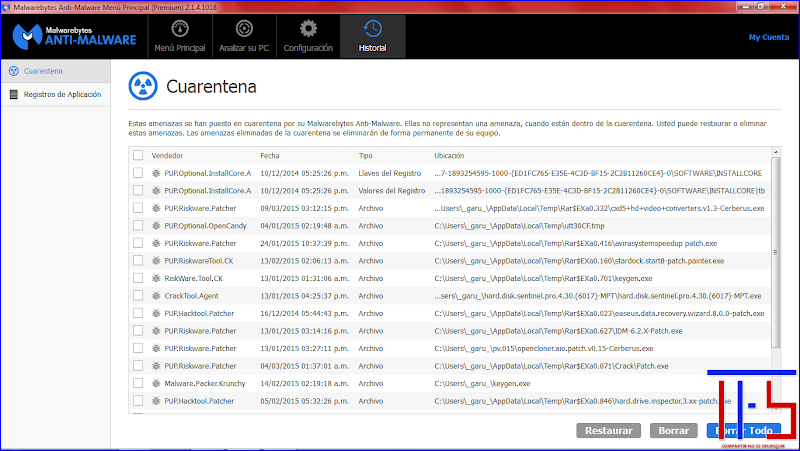800x451 pixels.
Task: Click bug icon of 05/02/2015 Hacktool.Patcher row
Action: 156,401
